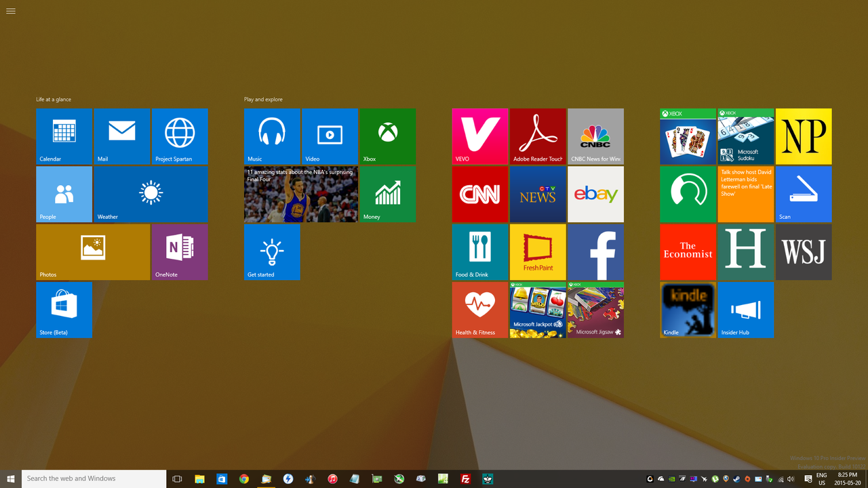Open the green H tile

click(x=746, y=252)
